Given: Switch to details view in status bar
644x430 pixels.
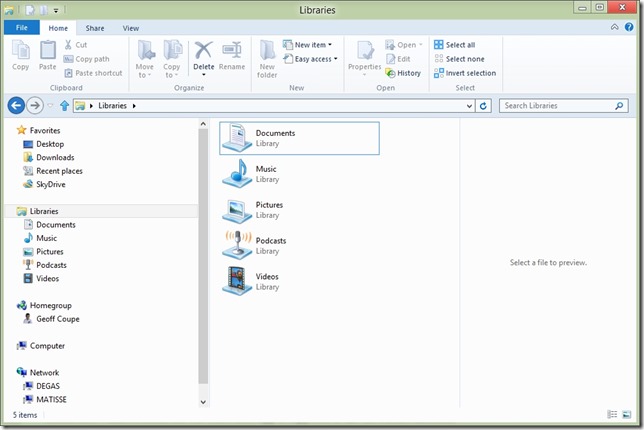Looking at the screenshot, I should pyautogui.click(x=612, y=414).
